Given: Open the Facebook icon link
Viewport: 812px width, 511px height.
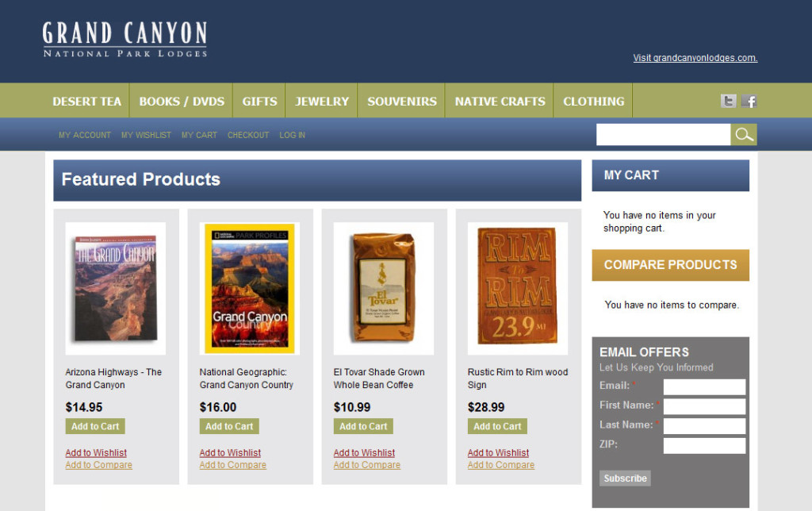Looking at the screenshot, I should [749, 101].
